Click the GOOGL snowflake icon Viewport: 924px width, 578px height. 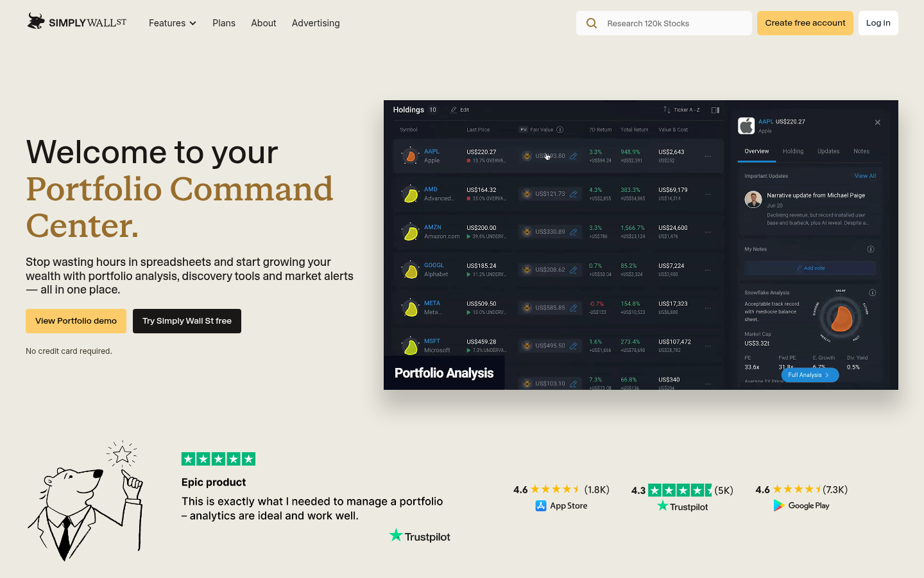(409, 270)
